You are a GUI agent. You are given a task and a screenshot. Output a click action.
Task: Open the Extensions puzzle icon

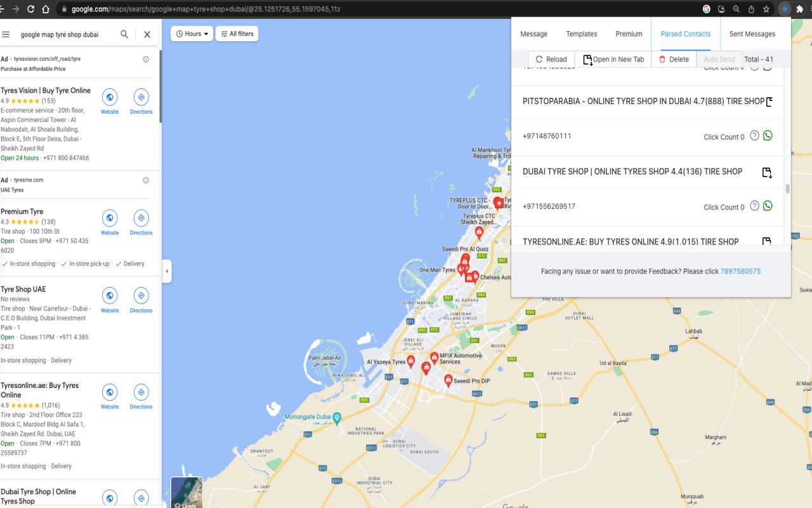click(799, 10)
